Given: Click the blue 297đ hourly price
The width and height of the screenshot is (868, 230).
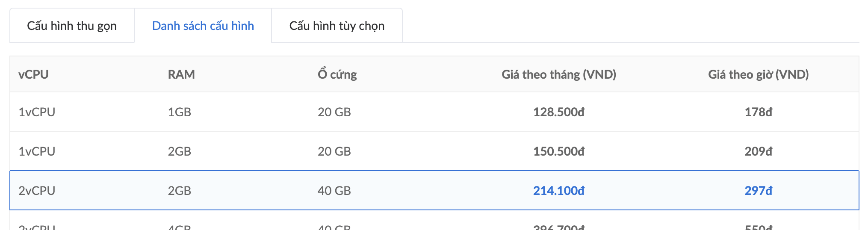Looking at the screenshot, I should pos(759,191).
